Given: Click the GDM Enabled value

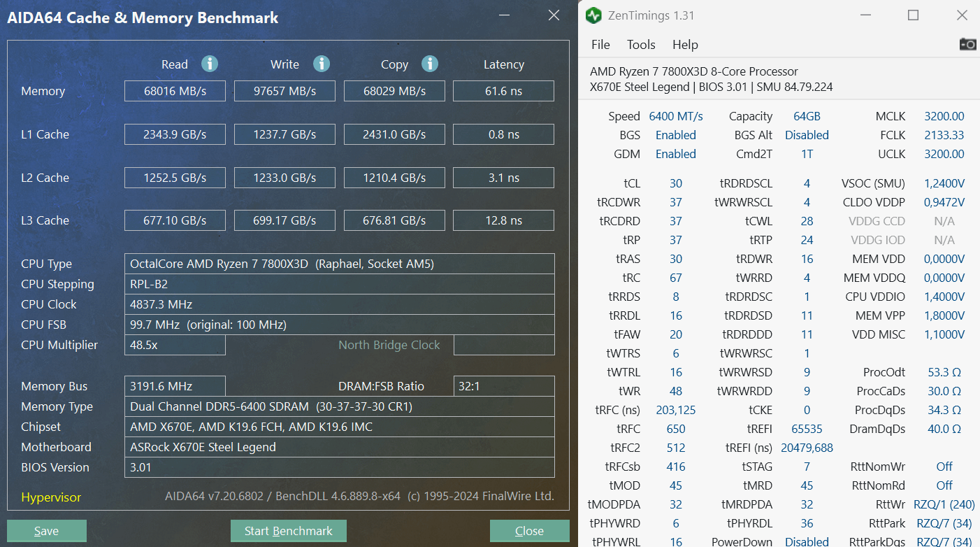Looking at the screenshot, I should click(676, 154).
